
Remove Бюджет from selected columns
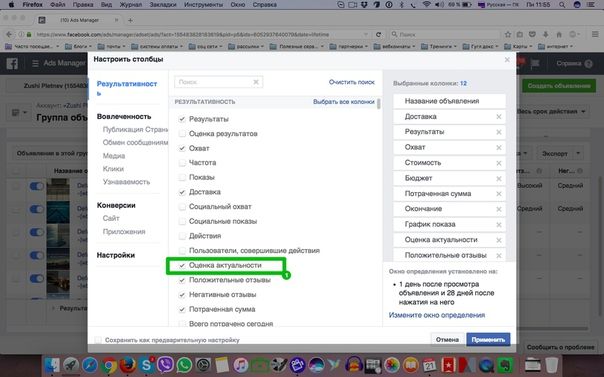(499, 178)
